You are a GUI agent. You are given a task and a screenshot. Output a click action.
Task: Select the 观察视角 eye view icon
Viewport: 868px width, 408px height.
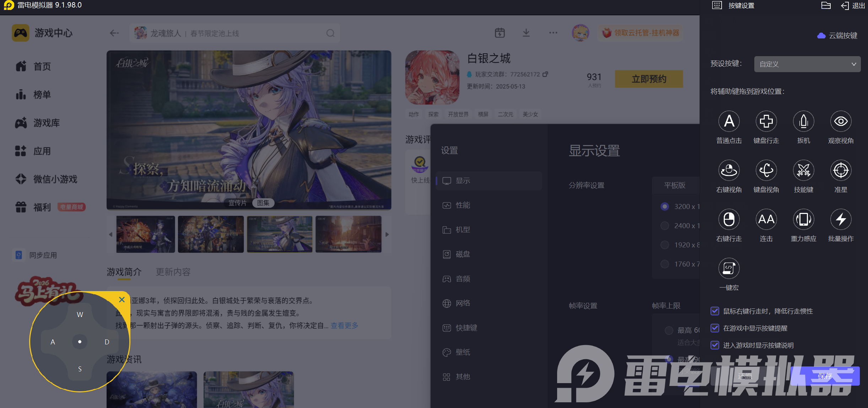tap(841, 121)
